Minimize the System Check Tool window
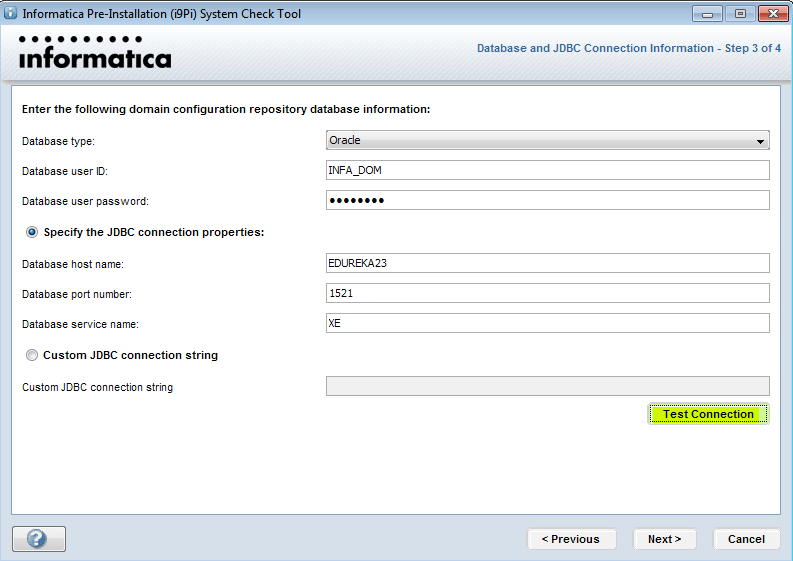The width and height of the screenshot is (793, 561). click(x=707, y=14)
